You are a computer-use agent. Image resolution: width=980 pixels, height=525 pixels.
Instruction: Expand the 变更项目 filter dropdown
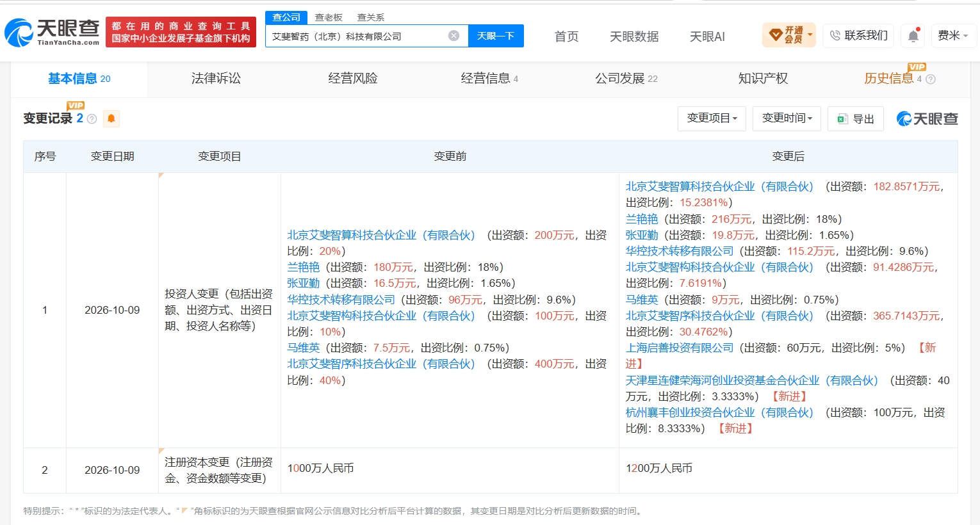712,118
